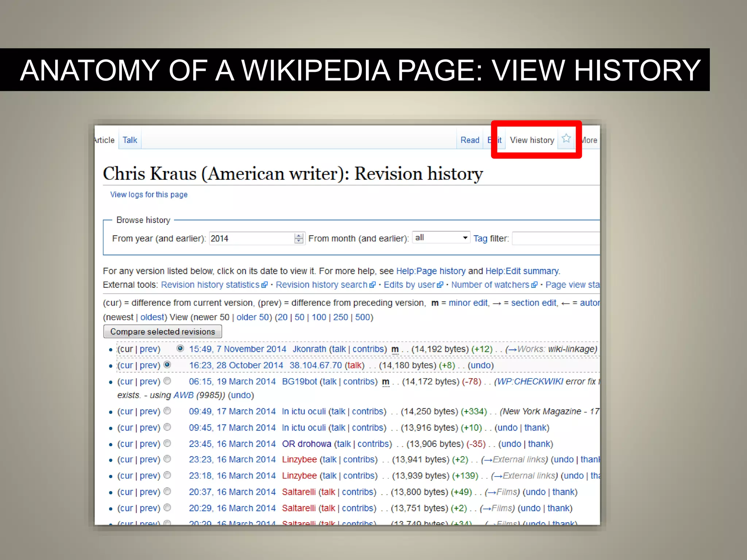Open the section edit help link
This screenshot has width=747, height=560.
point(534,303)
